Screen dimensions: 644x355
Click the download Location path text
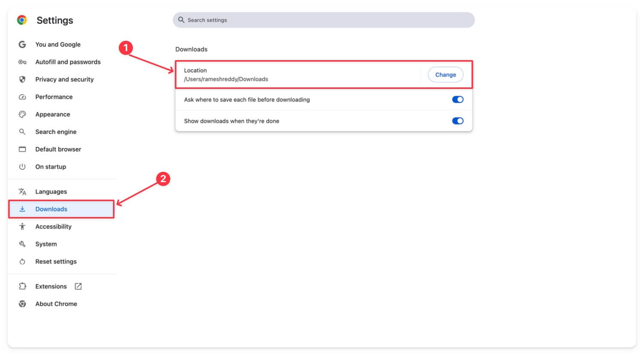pyautogui.click(x=227, y=79)
